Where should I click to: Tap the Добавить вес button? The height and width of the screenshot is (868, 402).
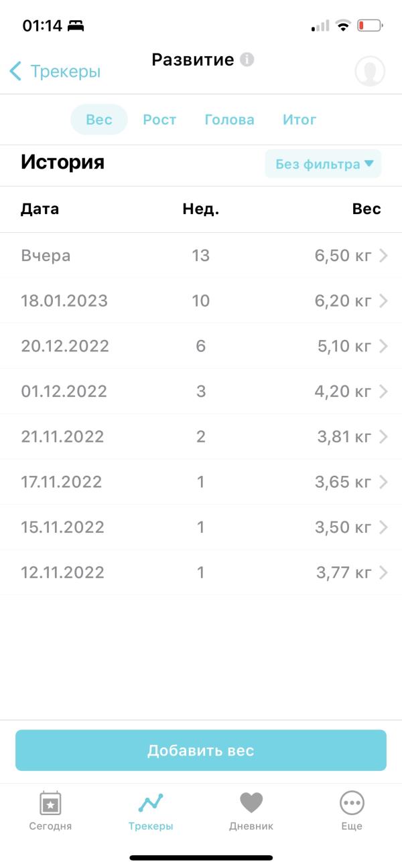coord(201,750)
